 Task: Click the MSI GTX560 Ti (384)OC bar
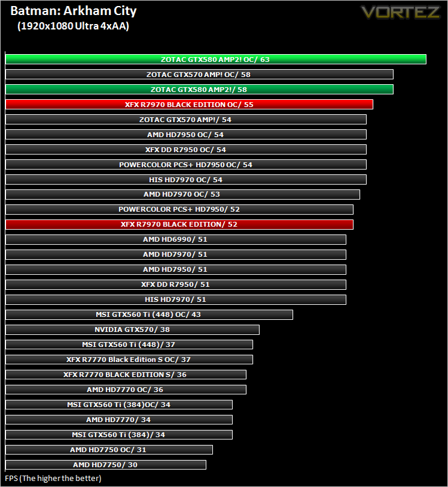pos(119,405)
